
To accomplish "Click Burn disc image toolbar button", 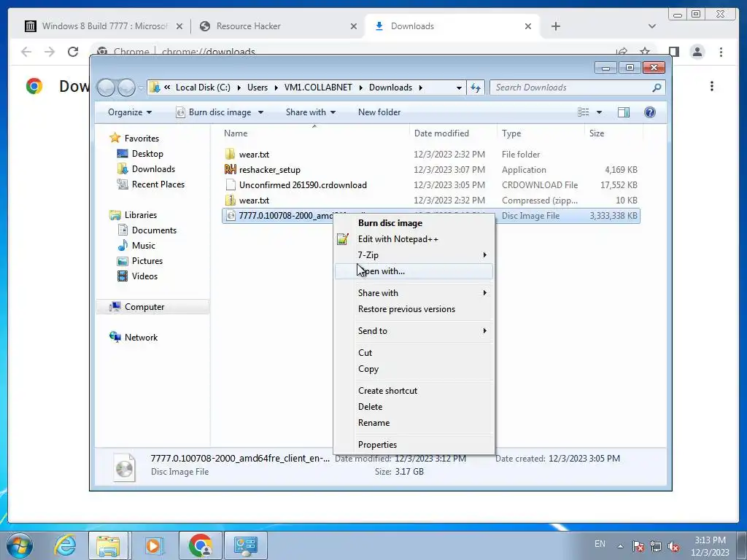I will click(214, 112).
